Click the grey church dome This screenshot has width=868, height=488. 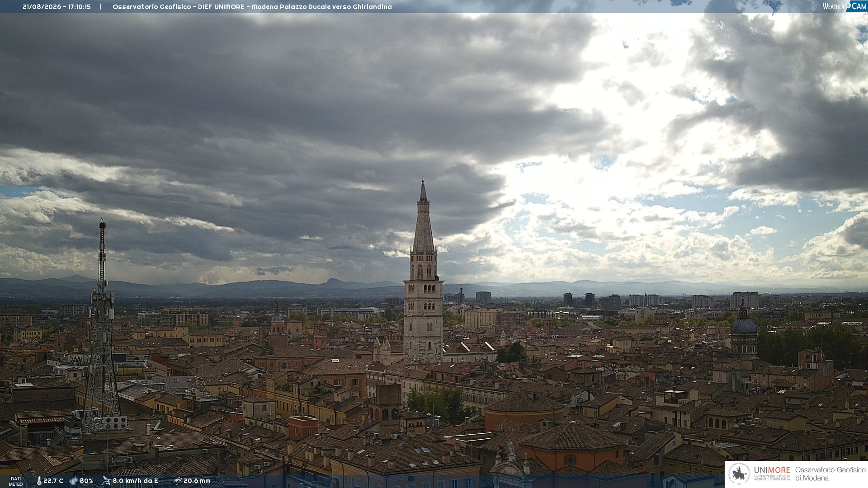(x=744, y=325)
